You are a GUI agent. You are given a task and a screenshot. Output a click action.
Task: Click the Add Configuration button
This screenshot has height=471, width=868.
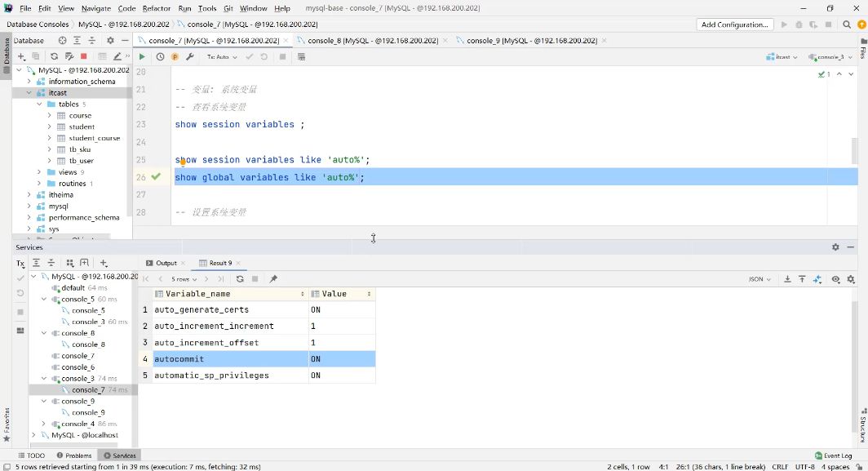click(735, 24)
